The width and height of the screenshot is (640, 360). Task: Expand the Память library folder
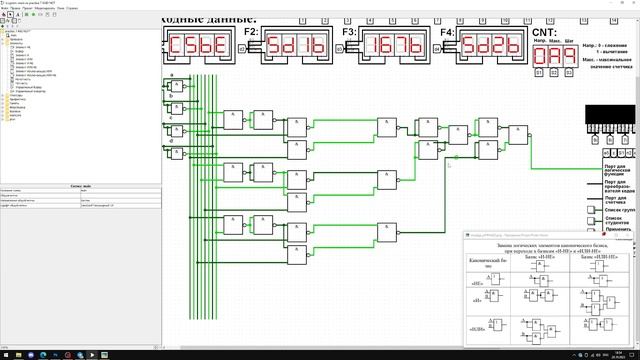pos(3,103)
